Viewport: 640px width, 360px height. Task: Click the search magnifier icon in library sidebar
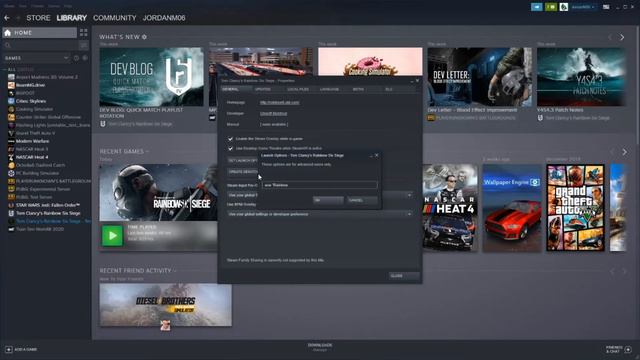pyautogui.click(x=8, y=45)
